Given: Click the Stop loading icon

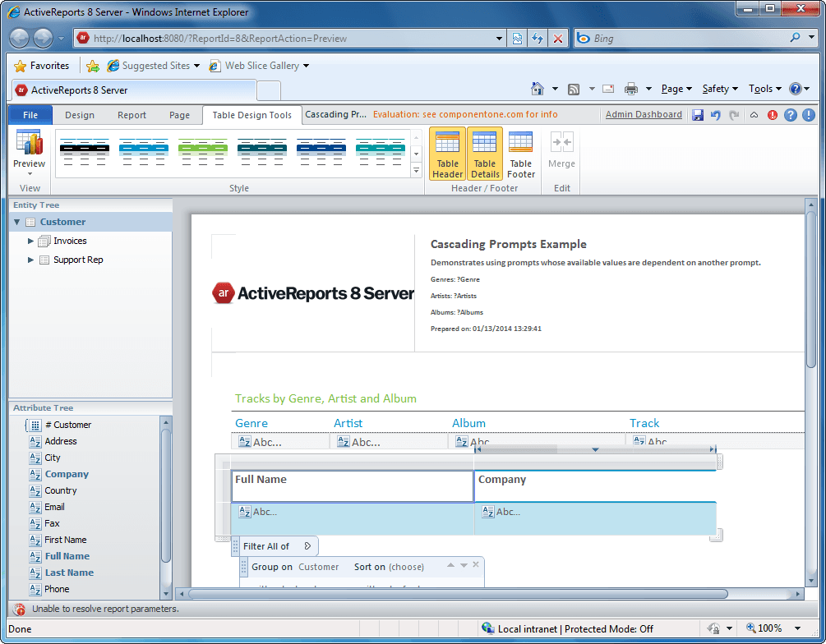Looking at the screenshot, I should 558,39.
